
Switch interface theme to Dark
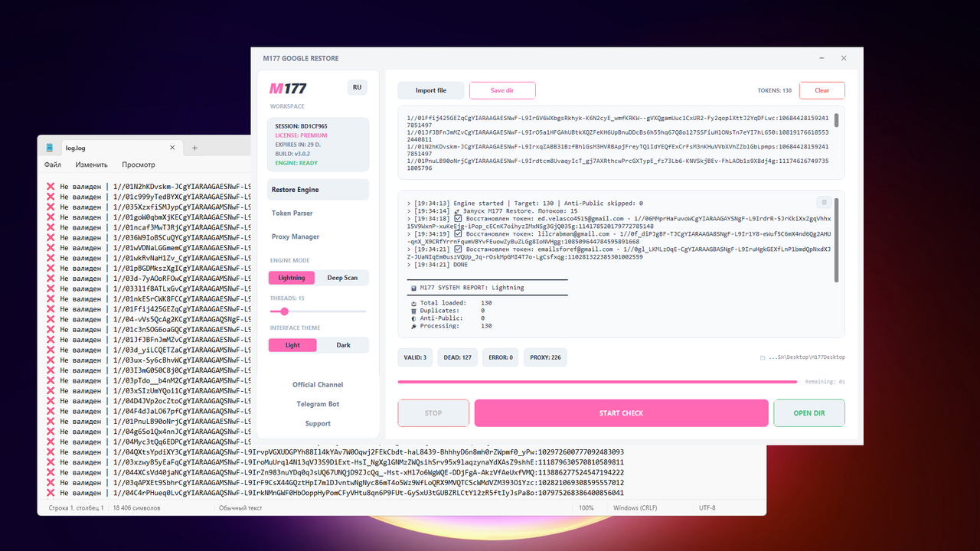point(344,345)
